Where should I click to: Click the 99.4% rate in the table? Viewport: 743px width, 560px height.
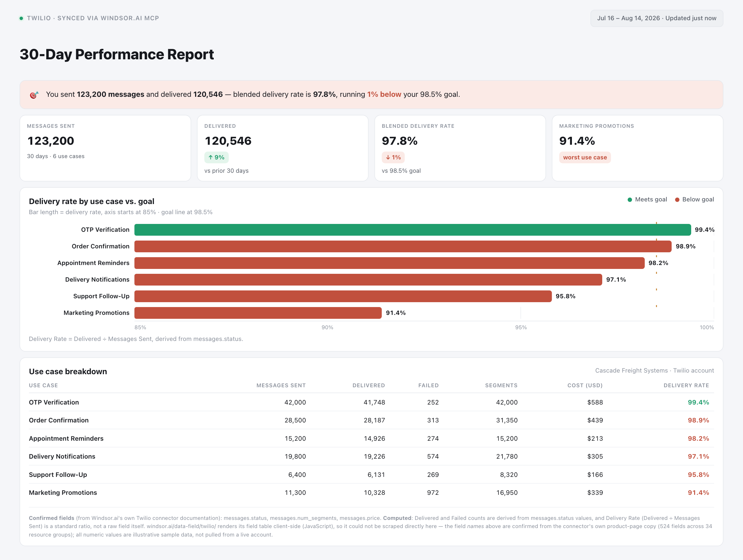(x=698, y=403)
